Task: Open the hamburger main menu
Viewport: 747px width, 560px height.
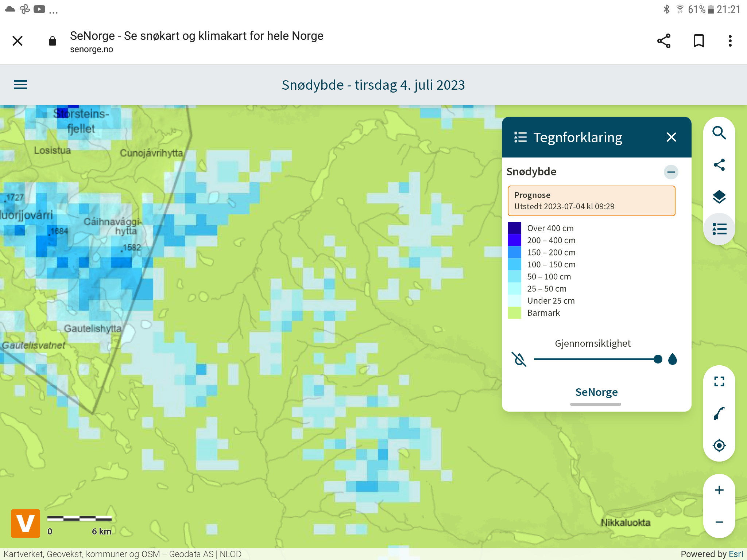Action: [x=20, y=85]
